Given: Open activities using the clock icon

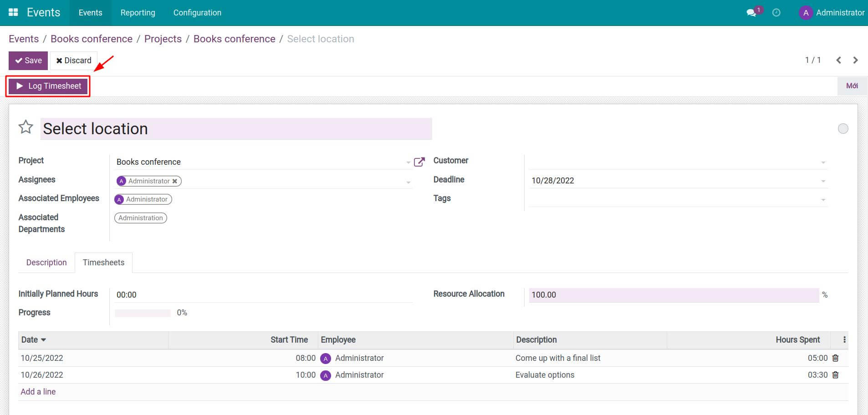Looking at the screenshot, I should coord(776,12).
